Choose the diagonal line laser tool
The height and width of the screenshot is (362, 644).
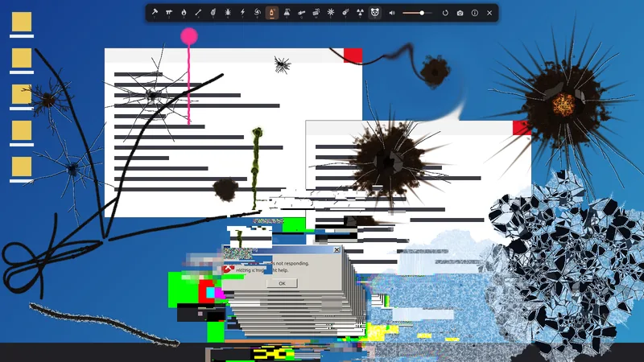tap(198, 13)
